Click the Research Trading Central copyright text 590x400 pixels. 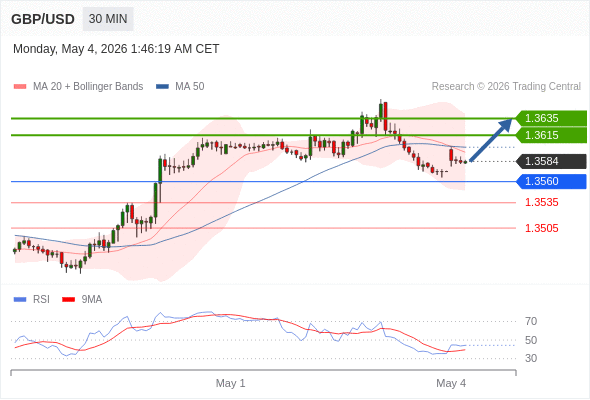point(506,87)
